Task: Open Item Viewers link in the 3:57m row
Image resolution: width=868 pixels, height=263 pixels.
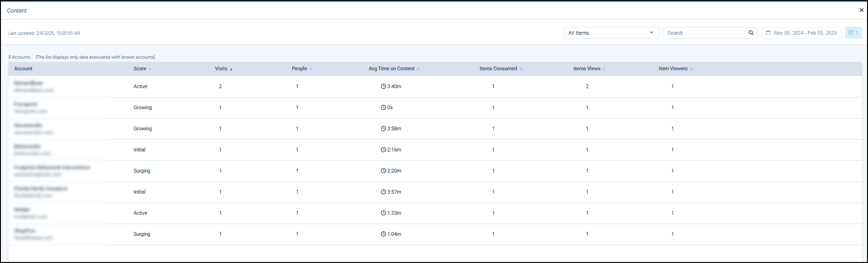Action: (x=672, y=192)
